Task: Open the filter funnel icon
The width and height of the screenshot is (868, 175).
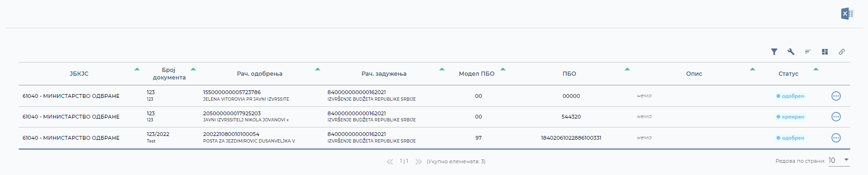Action: (774, 52)
